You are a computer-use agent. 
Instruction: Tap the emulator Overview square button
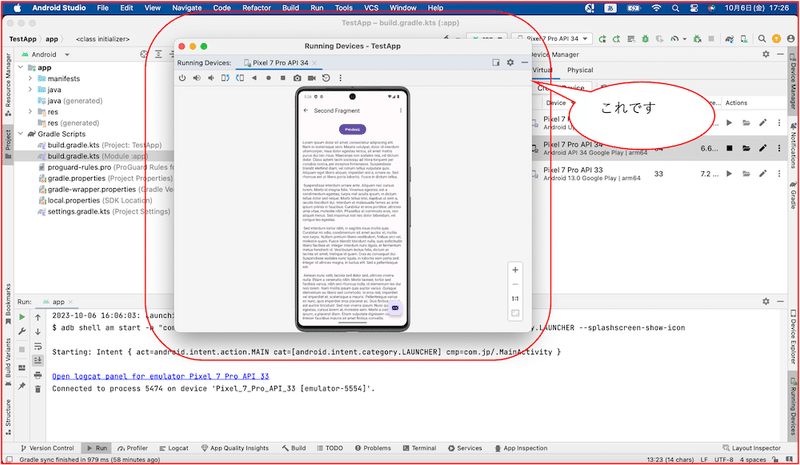coord(283,78)
